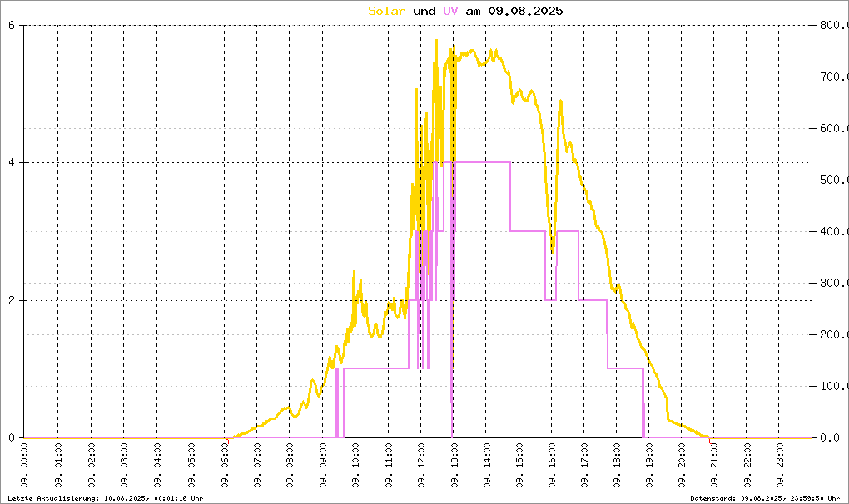
Task: Select the date 09.08.2025 in the chart title
Action: 525,11
